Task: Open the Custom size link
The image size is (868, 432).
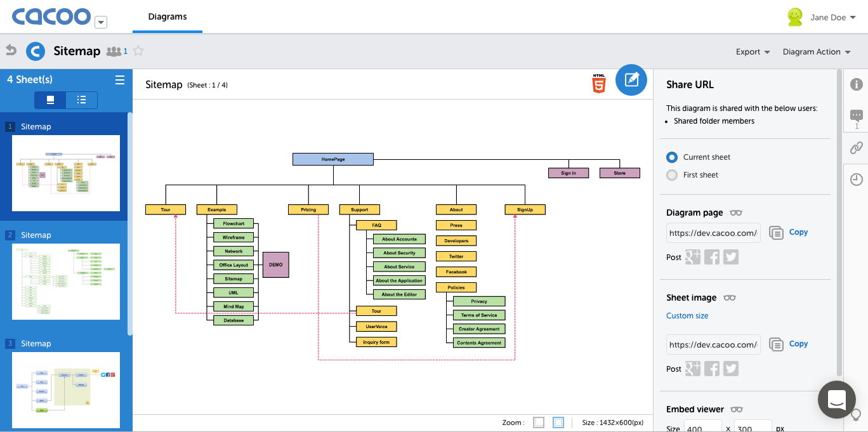Action: 687,316
